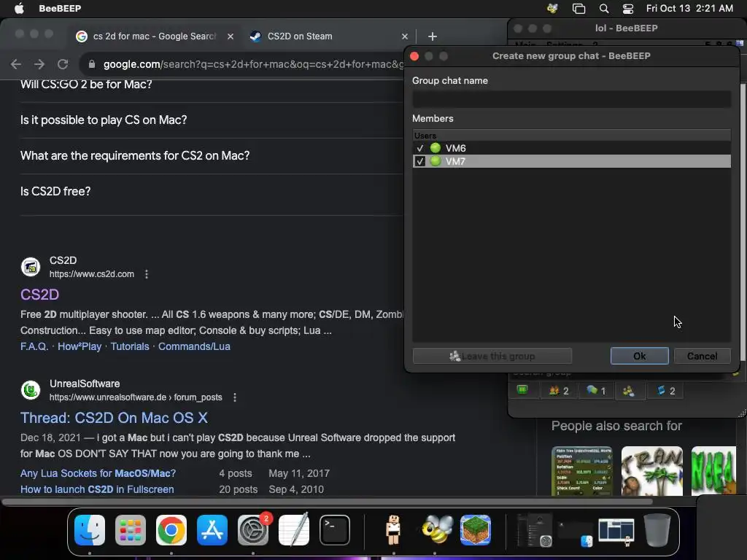Select VM6 in the Users list

pyautogui.click(x=571, y=148)
